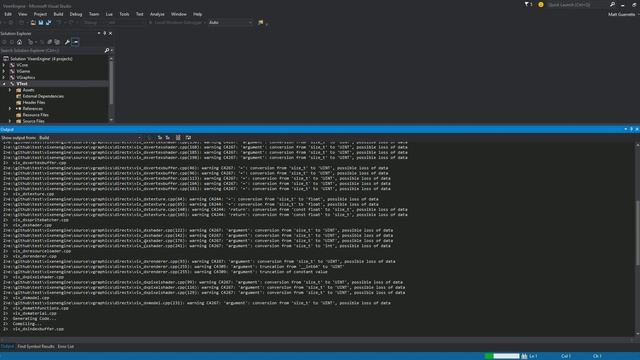Click the Quick Launch search icon

pos(612,4)
